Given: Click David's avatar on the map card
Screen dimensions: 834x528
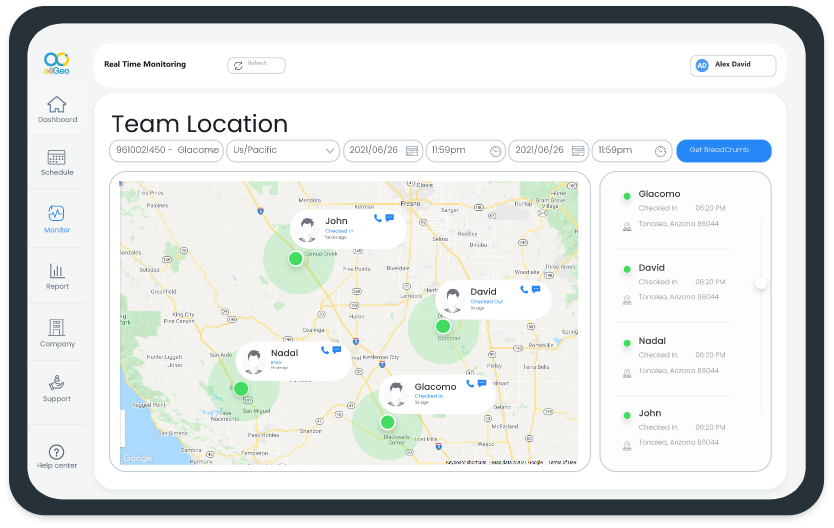Looking at the screenshot, I should pos(453,300).
